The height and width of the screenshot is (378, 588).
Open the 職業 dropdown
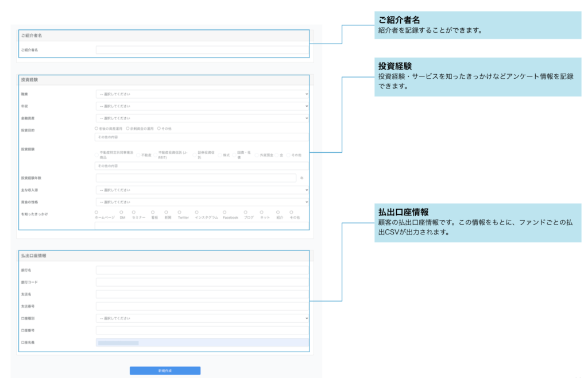pyautogui.click(x=202, y=94)
